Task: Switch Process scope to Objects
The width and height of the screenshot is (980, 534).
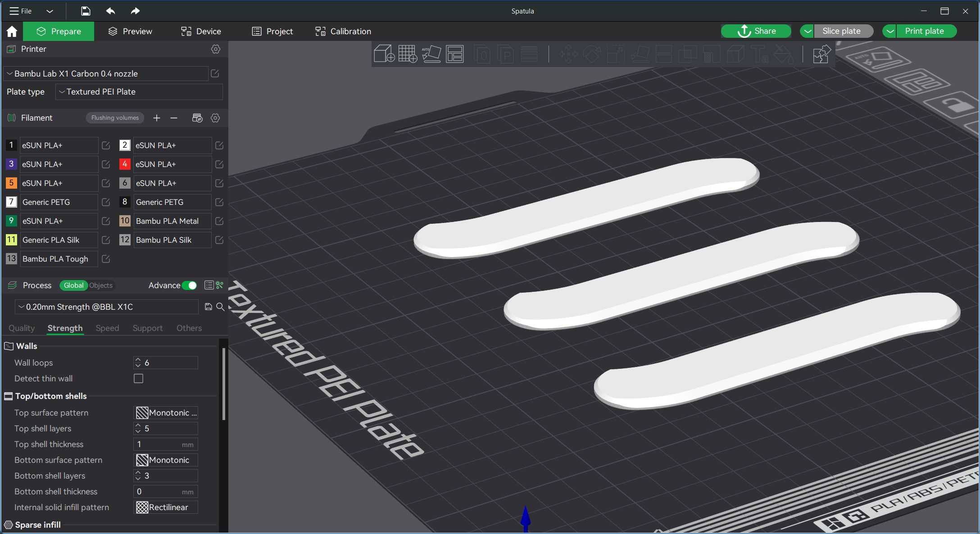Action: click(x=101, y=285)
